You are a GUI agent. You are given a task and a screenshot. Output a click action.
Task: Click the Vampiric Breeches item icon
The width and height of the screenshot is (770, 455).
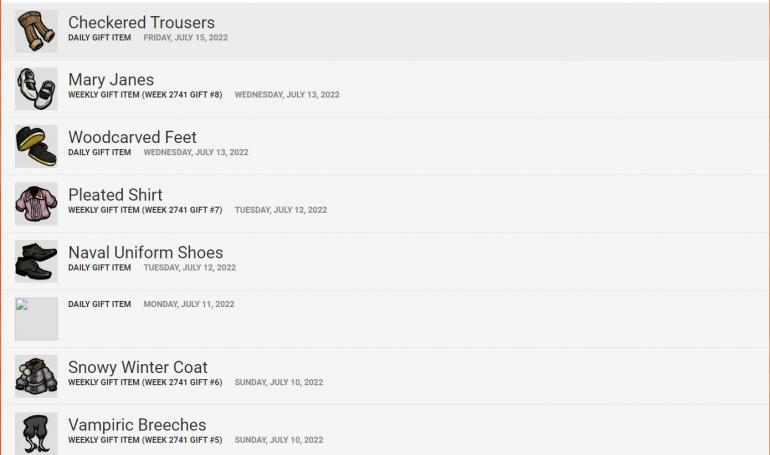click(36, 433)
